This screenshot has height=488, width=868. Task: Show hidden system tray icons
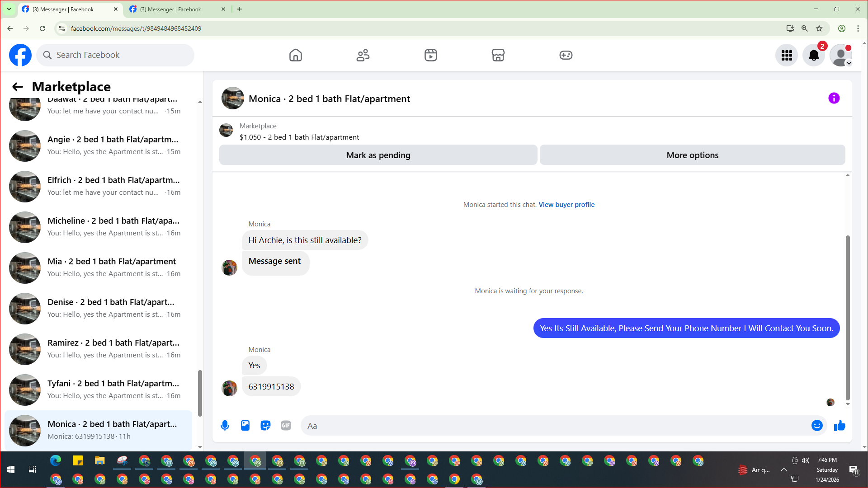click(783, 470)
